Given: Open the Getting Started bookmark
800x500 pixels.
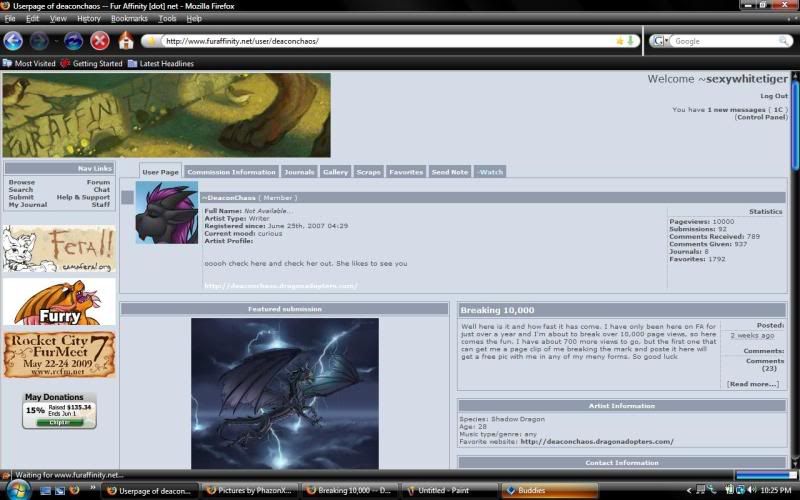Looking at the screenshot, I should pos(92,63).
